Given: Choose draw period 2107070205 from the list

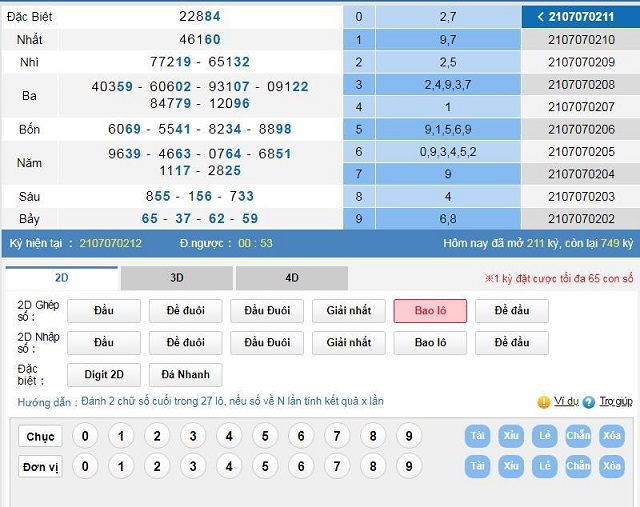Looking at the screenshot, I should tap(581, 151).
